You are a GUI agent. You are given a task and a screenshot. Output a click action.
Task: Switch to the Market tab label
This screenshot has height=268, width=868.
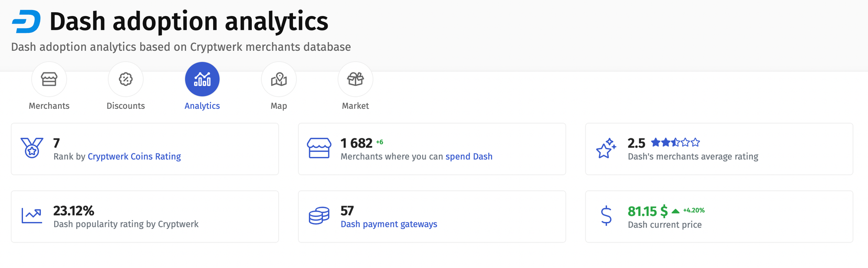[355, 106]
